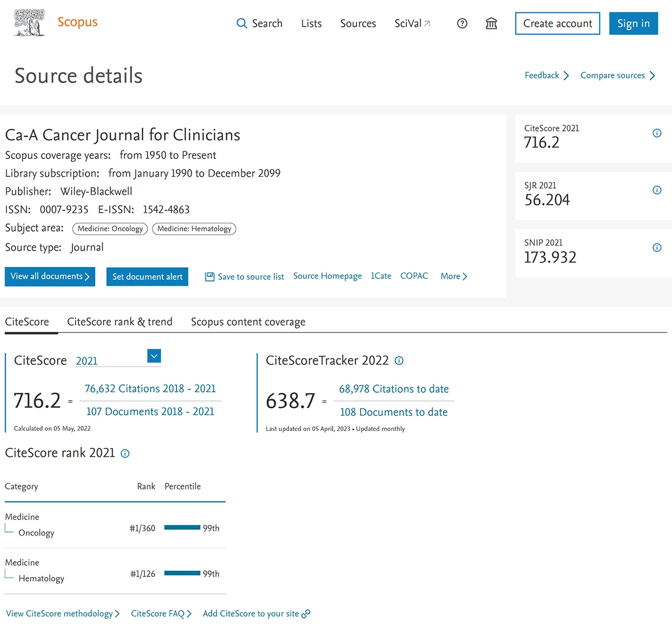Select the Sources menu item
The image size is (672, 638).
tap(358, 24)
